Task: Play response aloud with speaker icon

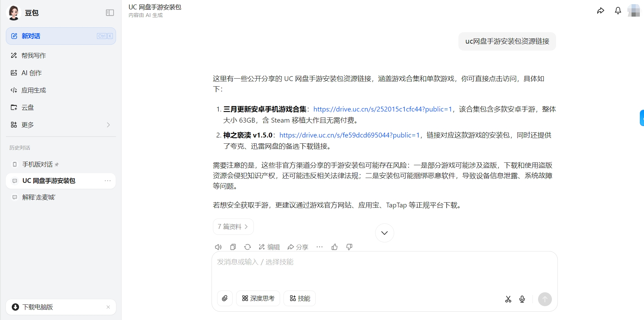Action: click(x=218, y=247)
